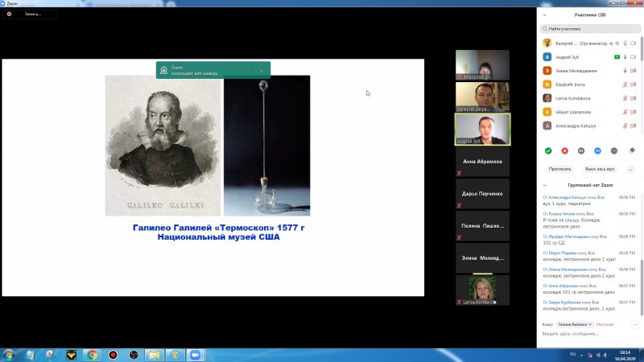Click the green Yes reaction icon
644x362 pixels.
[548, 151]
